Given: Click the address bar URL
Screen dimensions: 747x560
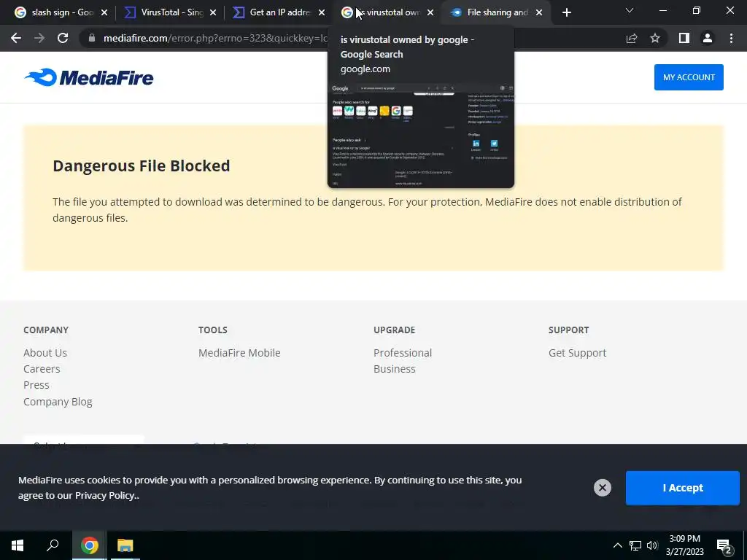Looking at the screenshot, I should (x=215, y=38).
